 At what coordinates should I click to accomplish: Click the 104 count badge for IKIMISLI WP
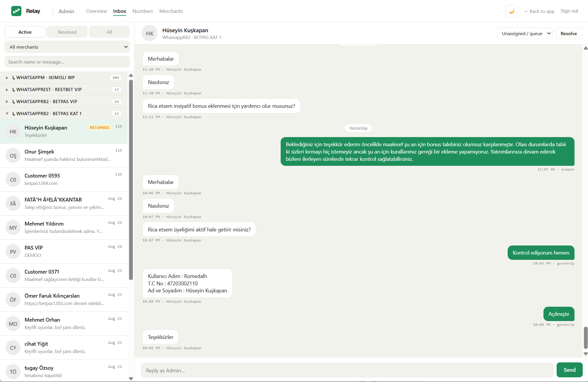click(x=116, y=78)
